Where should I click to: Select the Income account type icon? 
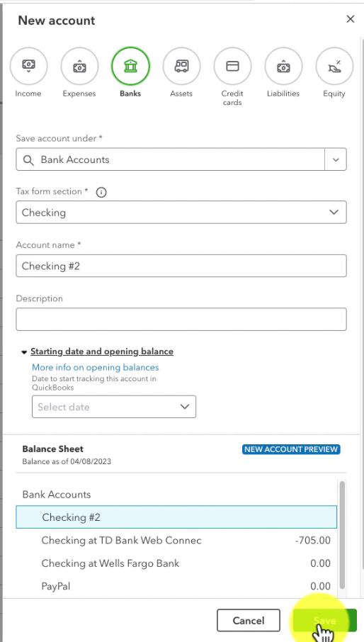point(28,66)
